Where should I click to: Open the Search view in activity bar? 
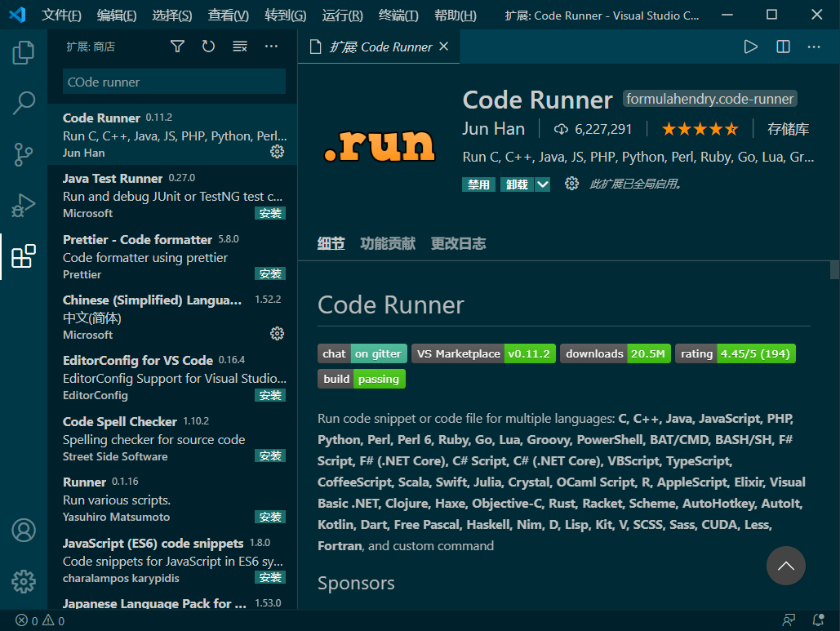pos(24,103)
